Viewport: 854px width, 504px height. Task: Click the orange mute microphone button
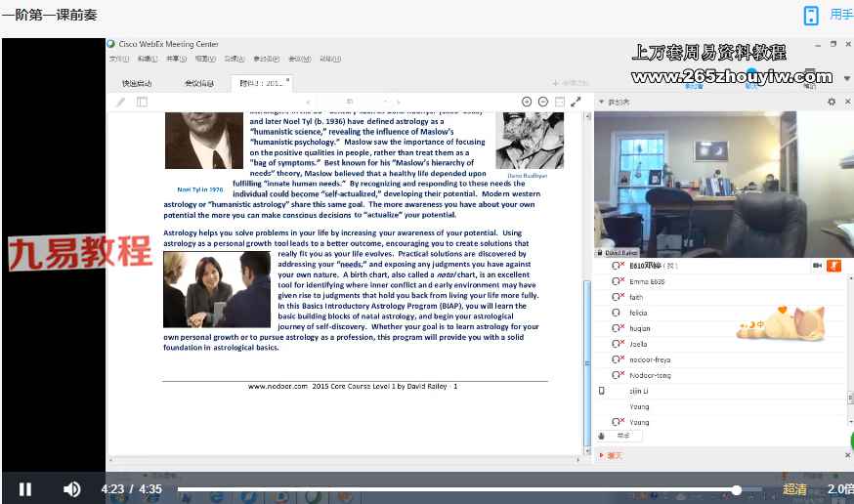pyautogui.click(x=833, y=266)
